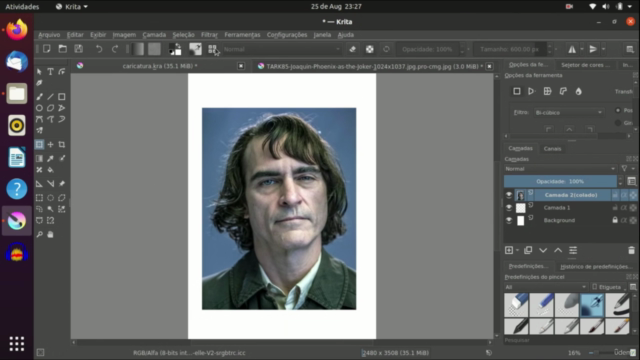Select the Crop tool
This screenshot has width=640, height=360.
click(x=62, y=144)
